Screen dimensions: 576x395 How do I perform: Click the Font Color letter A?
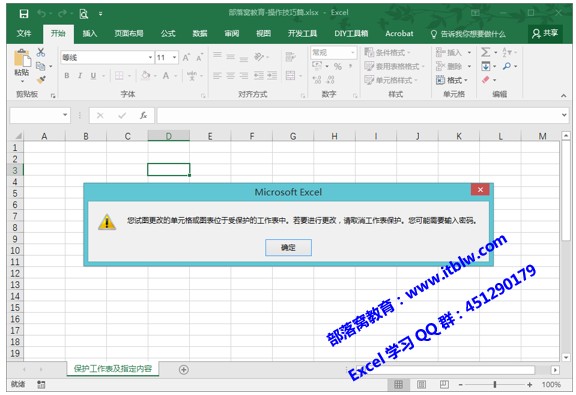[x=166, y=76]
